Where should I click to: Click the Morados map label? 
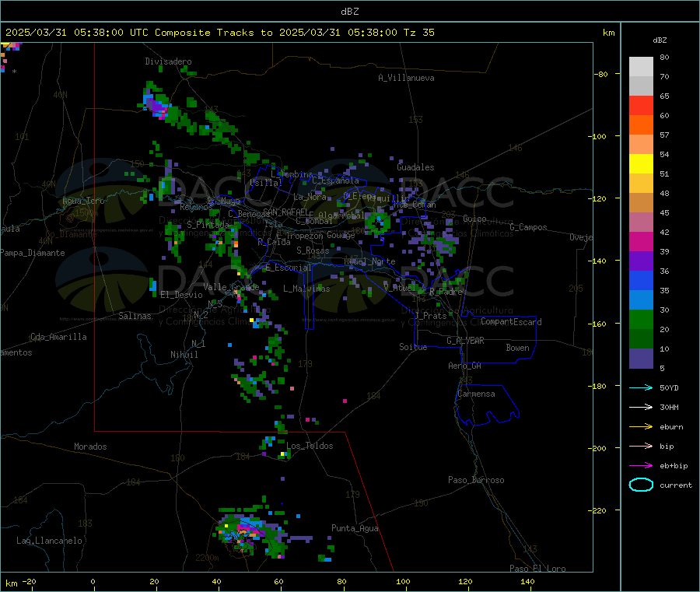click(91, 447)
